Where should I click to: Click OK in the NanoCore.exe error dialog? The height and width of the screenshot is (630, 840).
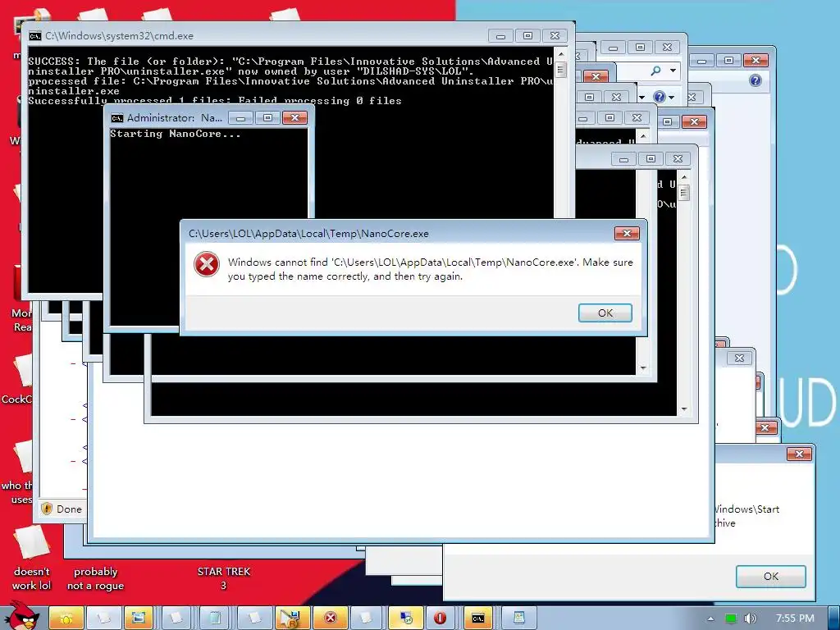(x=605, y=313)
